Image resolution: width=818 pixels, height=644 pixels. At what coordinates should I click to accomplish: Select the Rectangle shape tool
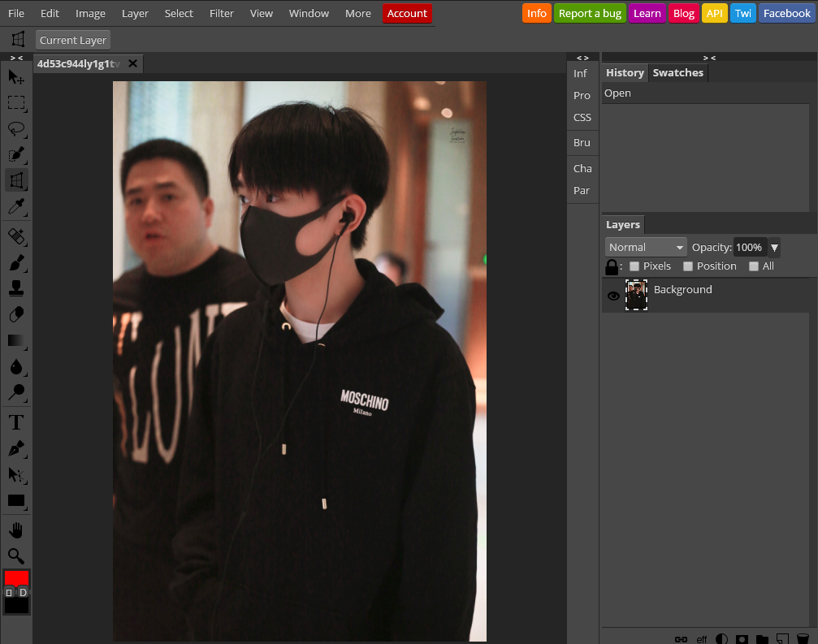click(x=16, y=500)
